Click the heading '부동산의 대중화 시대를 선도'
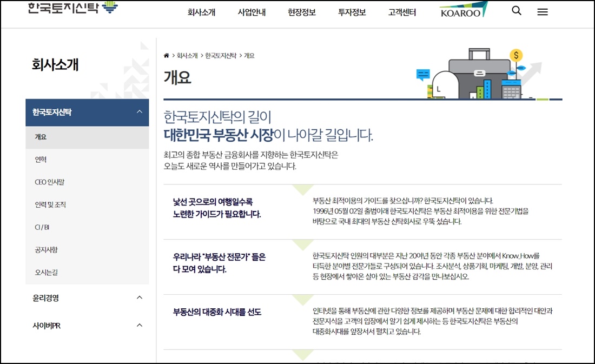The width and height of the screenshot is (595, 364). click(217, 312)
